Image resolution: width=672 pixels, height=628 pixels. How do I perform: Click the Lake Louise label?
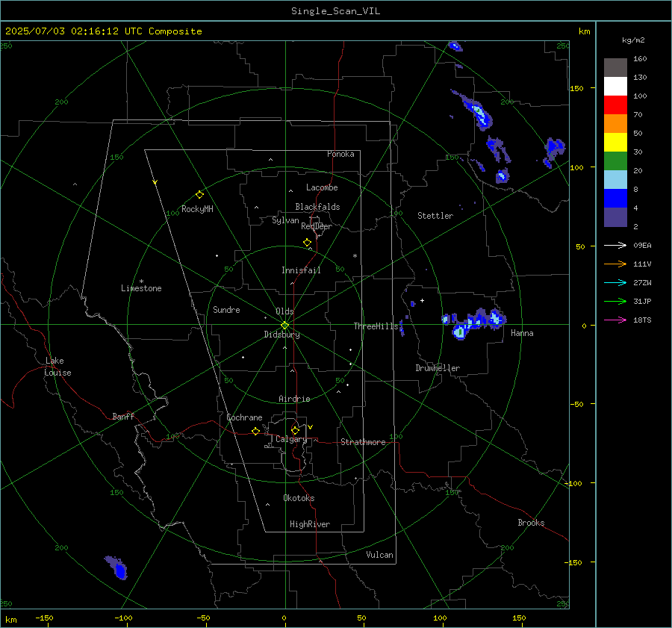57,367
